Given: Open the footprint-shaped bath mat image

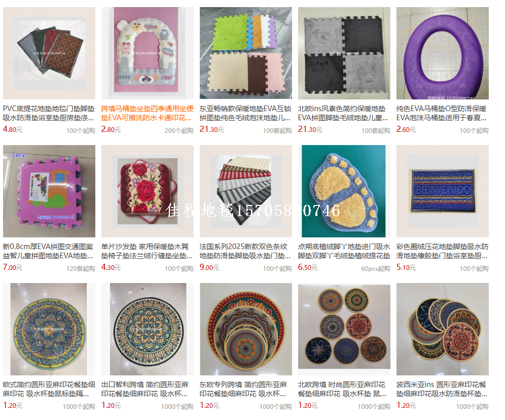Looking at the screenshot, I should coord(344,191).
